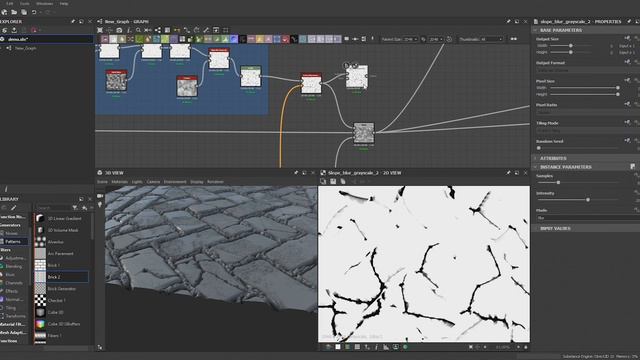This screenshot has height=360, width=640.
Task: Collapse the Instance Parameters section
Action: [535, 167]
